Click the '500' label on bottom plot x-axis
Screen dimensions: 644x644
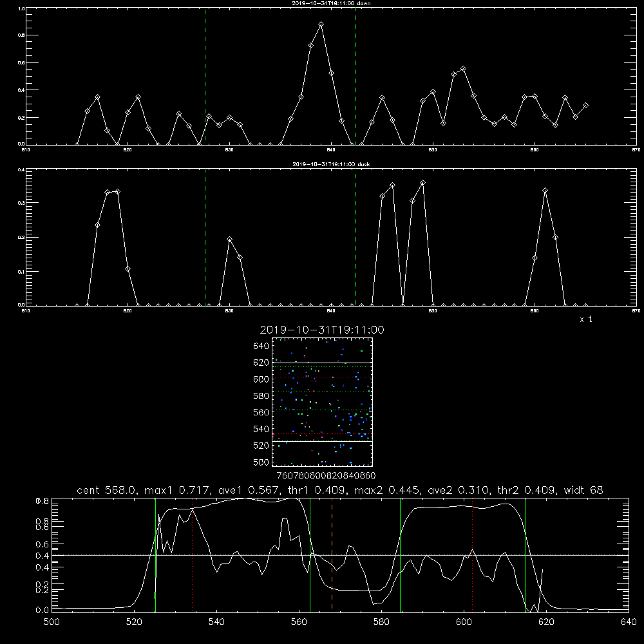click(x=52, y=622)
